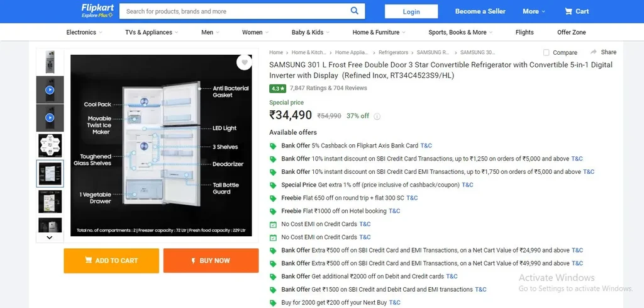The width and height of the screenshot is (644, 308).
Task: Select the hexagon features thumbnail
Action: (x=50, y=145)
